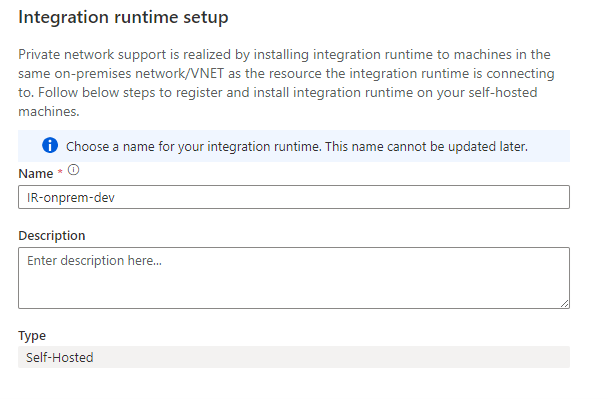This screenshot has width=608, height=399.
Task: Click into the Description text area
Action: tap(294, 278)
